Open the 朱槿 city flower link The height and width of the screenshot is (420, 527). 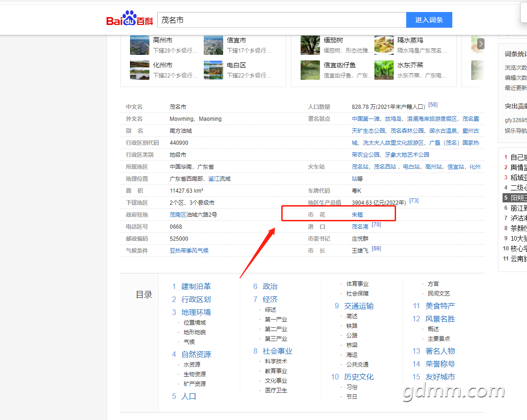coord(357,215)
